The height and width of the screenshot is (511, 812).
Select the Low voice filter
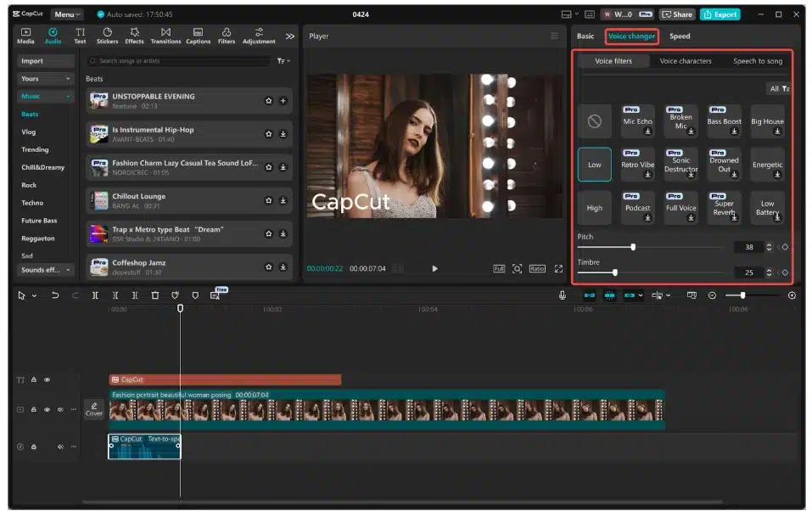[595, 165]
